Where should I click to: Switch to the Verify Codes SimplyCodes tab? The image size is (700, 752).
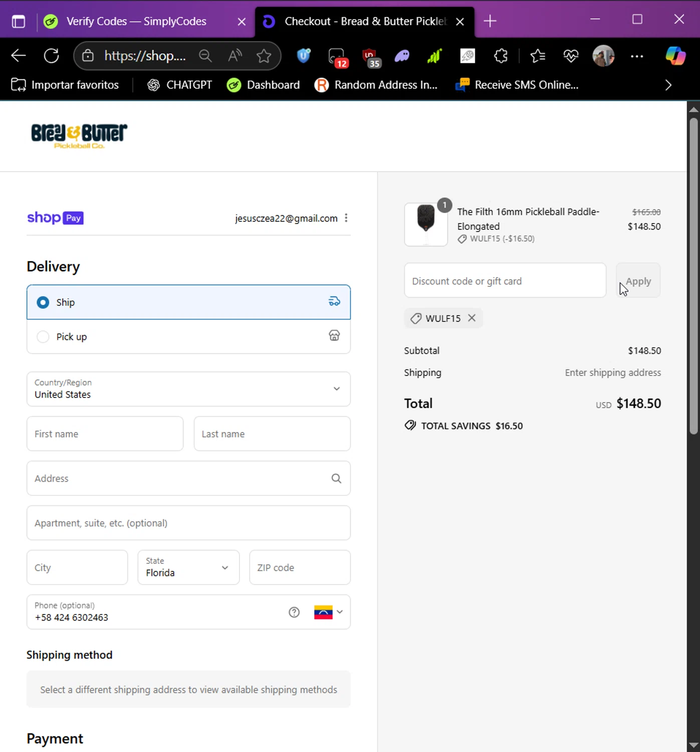pos(136,22)
